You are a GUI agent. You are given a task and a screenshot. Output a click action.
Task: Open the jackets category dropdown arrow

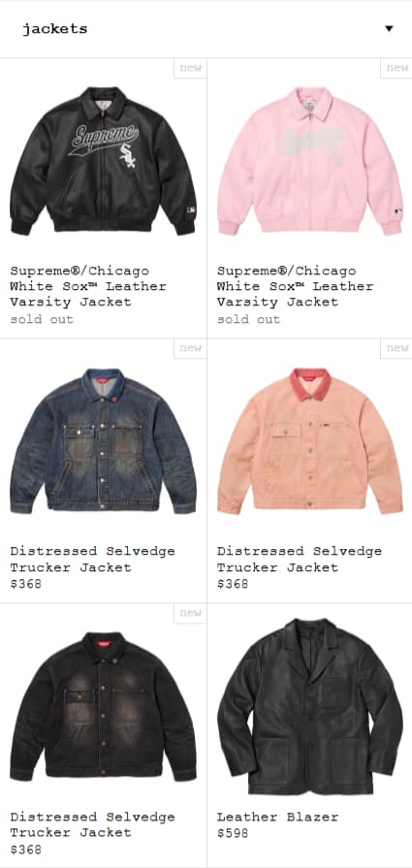pyautogui.click(x=389, y=29)
